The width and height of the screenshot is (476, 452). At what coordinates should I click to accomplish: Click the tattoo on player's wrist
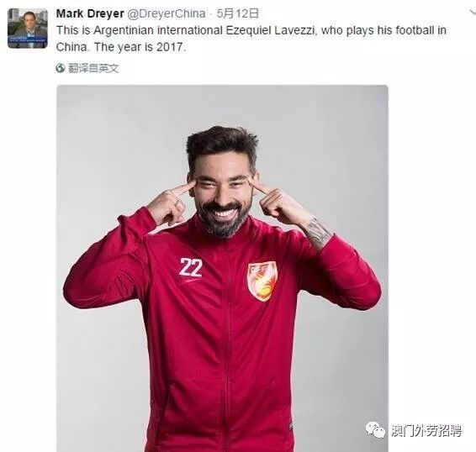[x=316, y=232]
